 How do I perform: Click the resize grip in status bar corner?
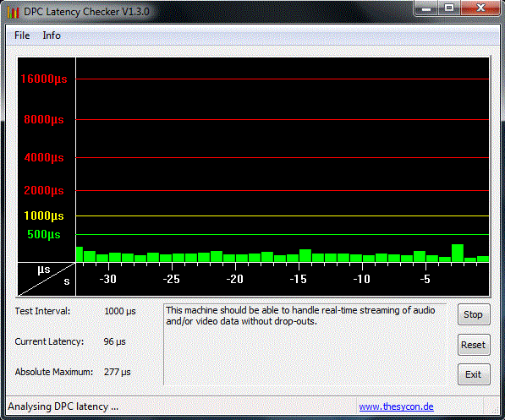[x=495, y=408]
